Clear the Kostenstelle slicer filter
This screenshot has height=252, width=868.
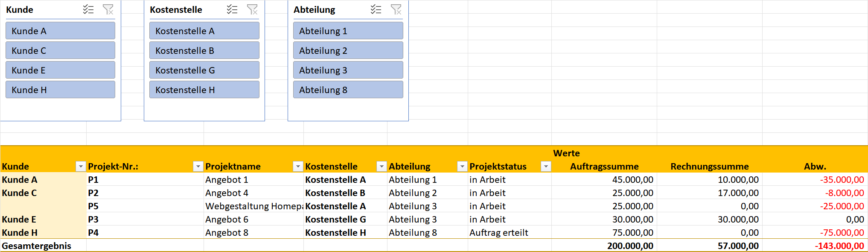252,9
